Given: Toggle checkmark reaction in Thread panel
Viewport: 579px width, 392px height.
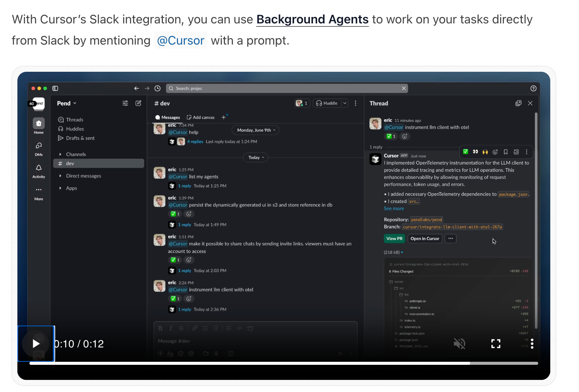Looking at the screenshot, I should (x=391, y=136).
